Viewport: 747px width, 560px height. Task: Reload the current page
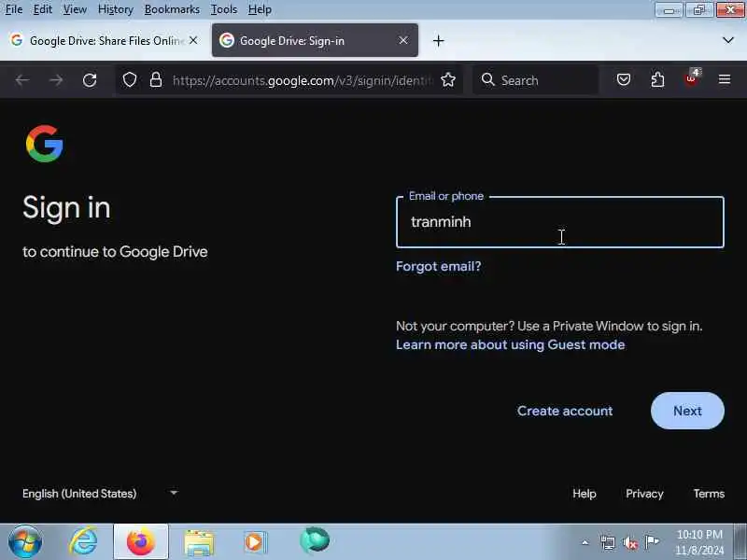click(90, 80)
